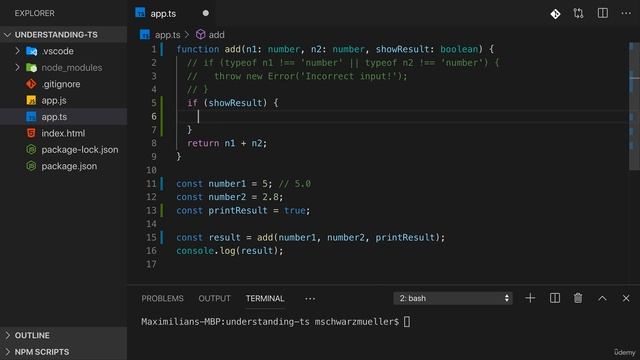This screenshot has height=360, width=640.
Task: Kill terminal with trash icon
Action: click(x=578, y=298)
